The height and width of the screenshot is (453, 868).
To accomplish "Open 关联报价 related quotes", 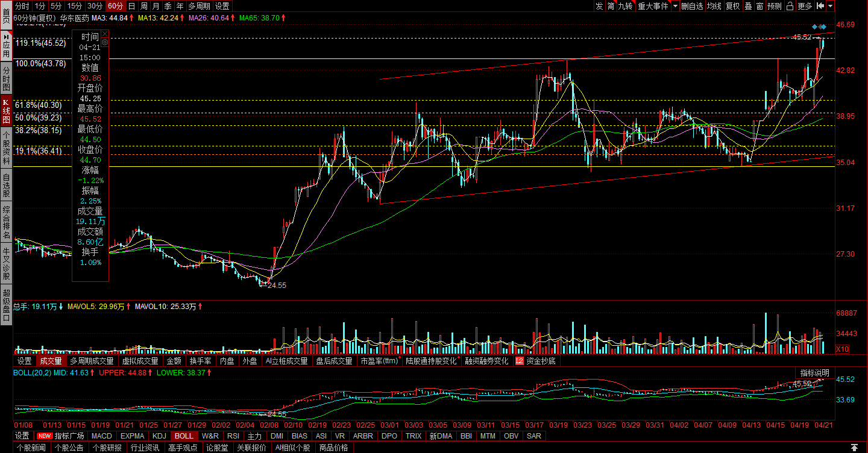I will point(251,448).
